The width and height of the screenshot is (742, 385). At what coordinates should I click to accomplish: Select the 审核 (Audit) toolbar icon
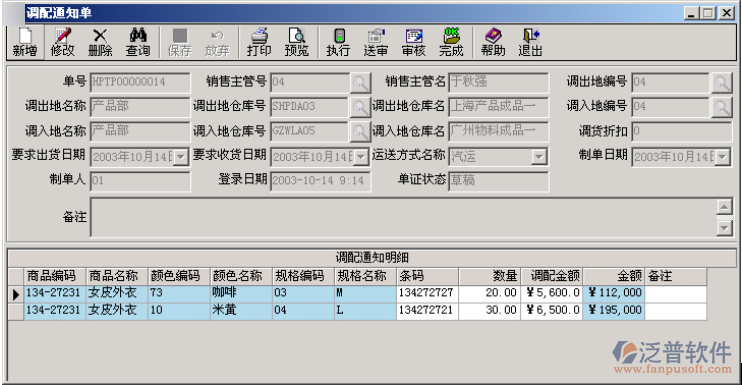click(414, 43)
